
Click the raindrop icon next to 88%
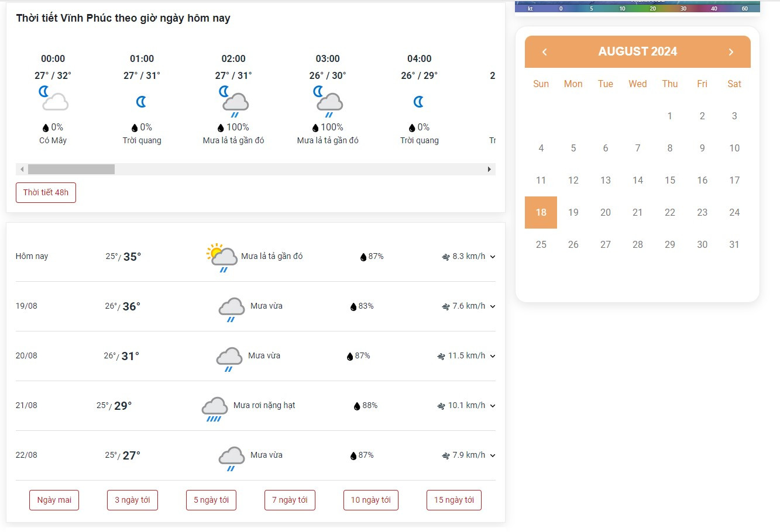pyautogui.click(x=357, y=406)
